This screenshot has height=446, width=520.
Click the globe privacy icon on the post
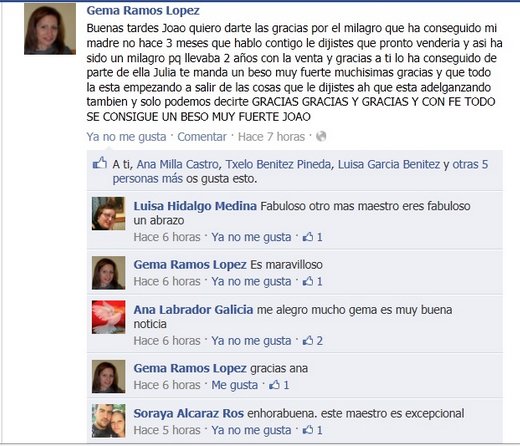[x=321, y=136]
